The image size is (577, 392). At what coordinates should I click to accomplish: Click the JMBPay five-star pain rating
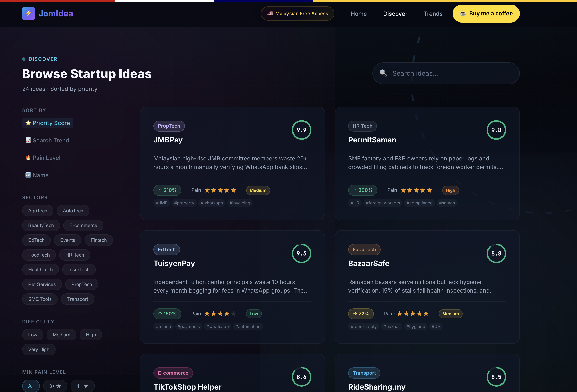[220, 190]
